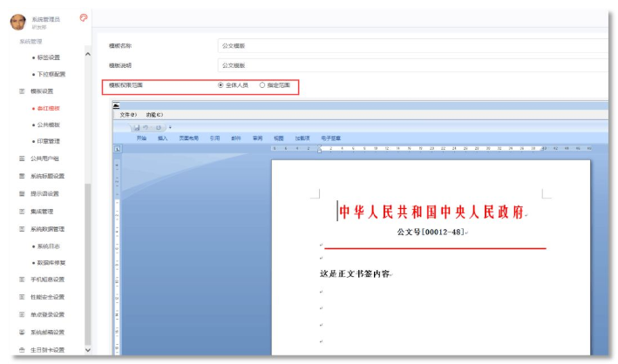
Task: Click the template name input field
Action: pyautogui.click(x=412, y=45)
